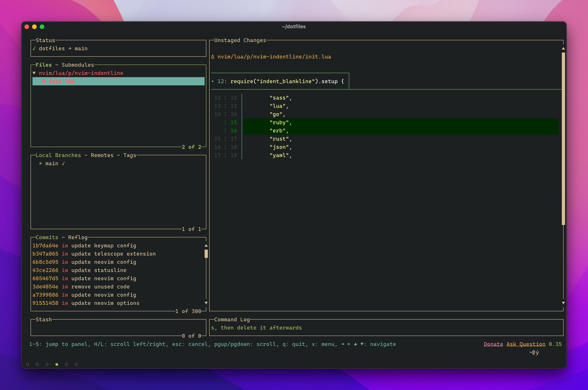Image resolution: width=588 pixels, height=390 pixels.
Task: Click the diff panel scroll-down arrow
Action: click(563, 303)
